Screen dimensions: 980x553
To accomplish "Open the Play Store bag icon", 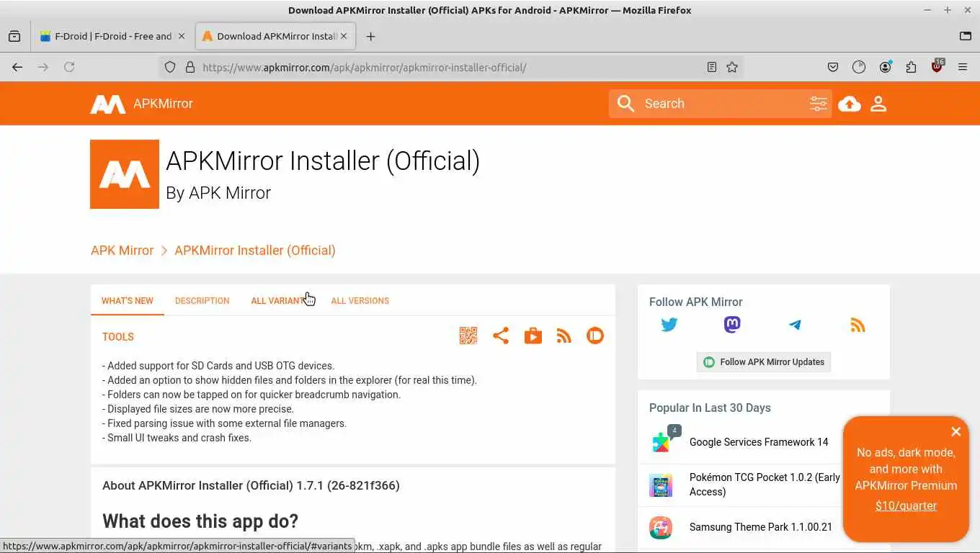I will [x=533, y=336].
